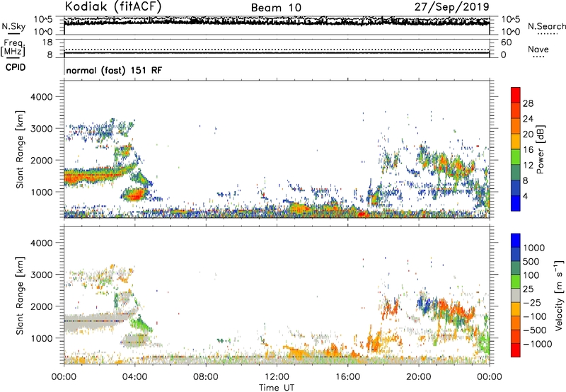Viewport: 566px width, 392px height.
Task: Click the Velocity colorbar label -1000
Action: pyautogui.click(x=537, y=344)
